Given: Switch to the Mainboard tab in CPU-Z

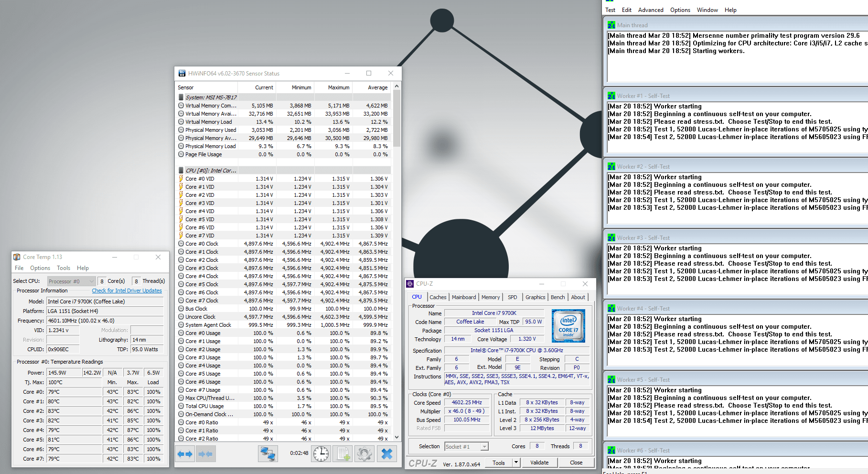Looking at the screenshot, I should pyautogui.click(x=464, y=297).
